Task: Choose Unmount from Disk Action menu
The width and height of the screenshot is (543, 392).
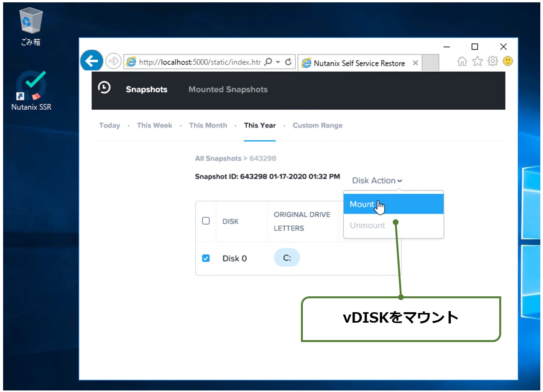Action: click(x=394, y=225)
